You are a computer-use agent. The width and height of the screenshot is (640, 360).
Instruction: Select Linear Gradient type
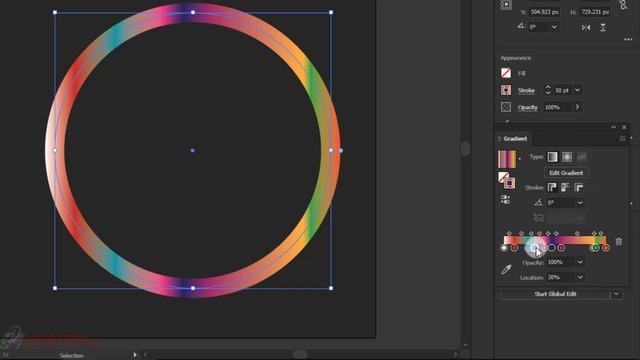(x=552, y=157)
